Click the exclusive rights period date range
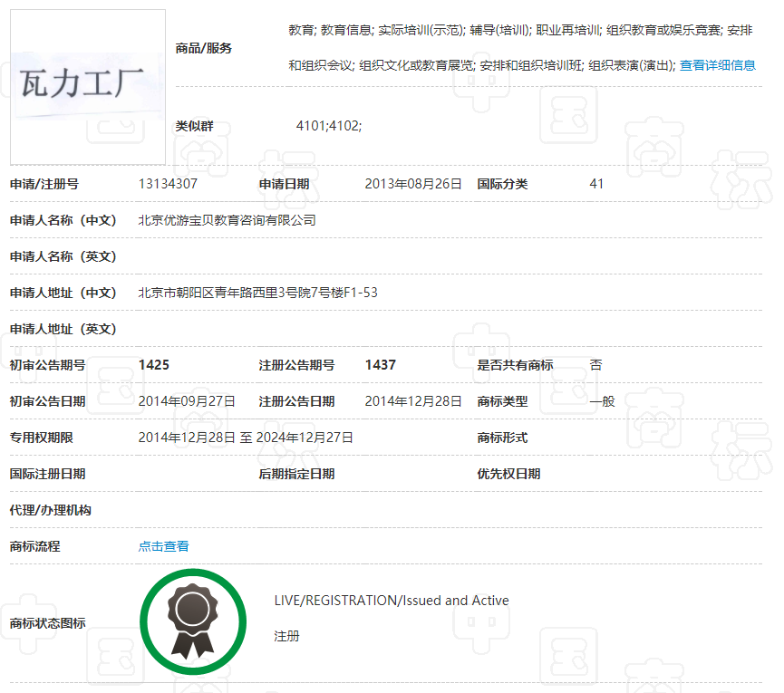 [246, 438]
